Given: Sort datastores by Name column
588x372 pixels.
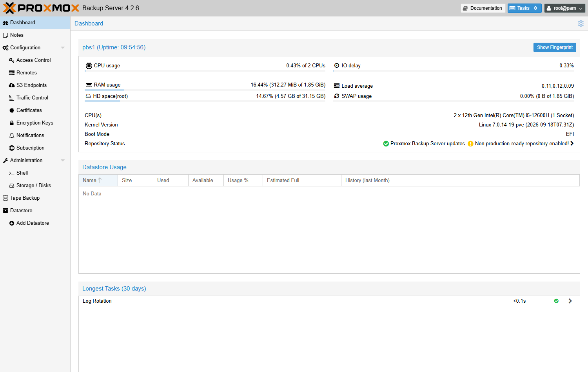Looking at the screenshot, I should coord(98,181).
